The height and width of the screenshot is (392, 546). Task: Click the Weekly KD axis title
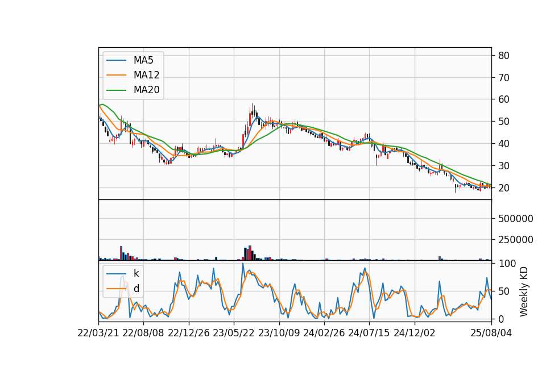[x=524, y=291]
